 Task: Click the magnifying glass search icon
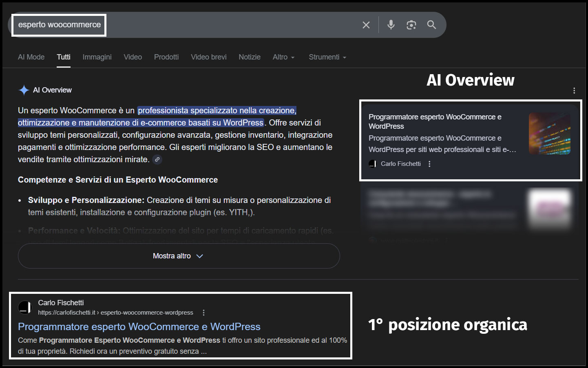click(x=431, y=25)
